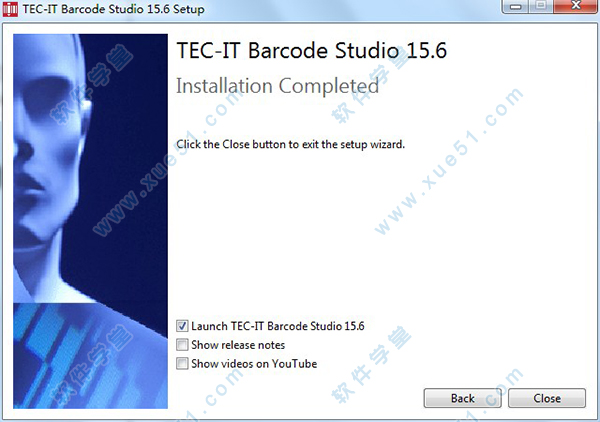Close the window with the red X
Screen dimensions: 600x422
point(576,6)
